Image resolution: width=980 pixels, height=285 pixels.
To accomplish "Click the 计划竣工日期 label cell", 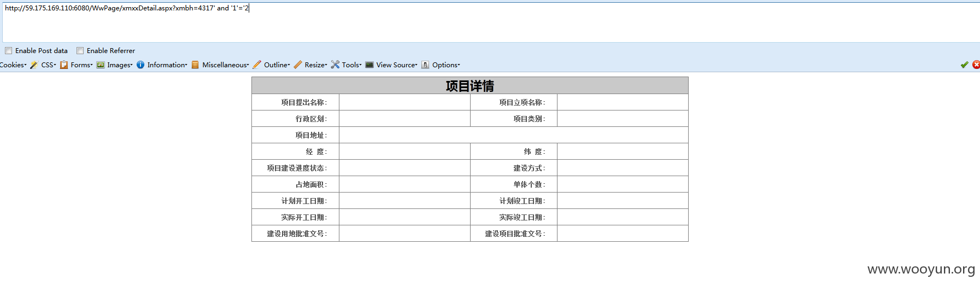I will (x=514, y=201).
